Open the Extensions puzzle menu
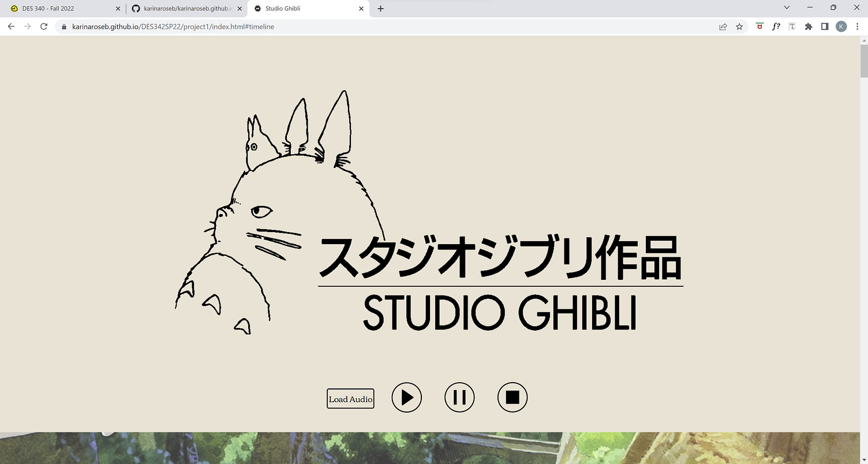Viewport: 868px width, 464px height. [809, 27]
